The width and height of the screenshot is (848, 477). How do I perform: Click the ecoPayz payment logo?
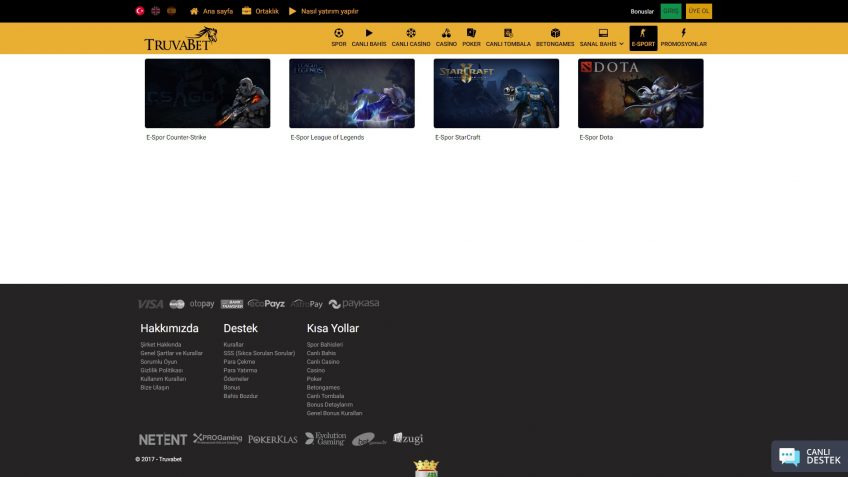pos(266,304)
